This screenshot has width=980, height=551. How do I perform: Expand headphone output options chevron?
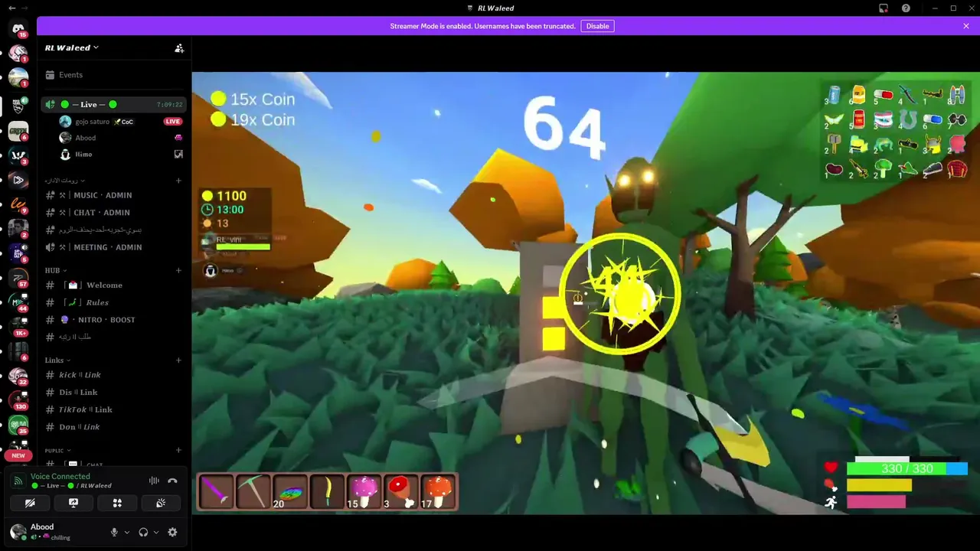(x=156, y=532)
